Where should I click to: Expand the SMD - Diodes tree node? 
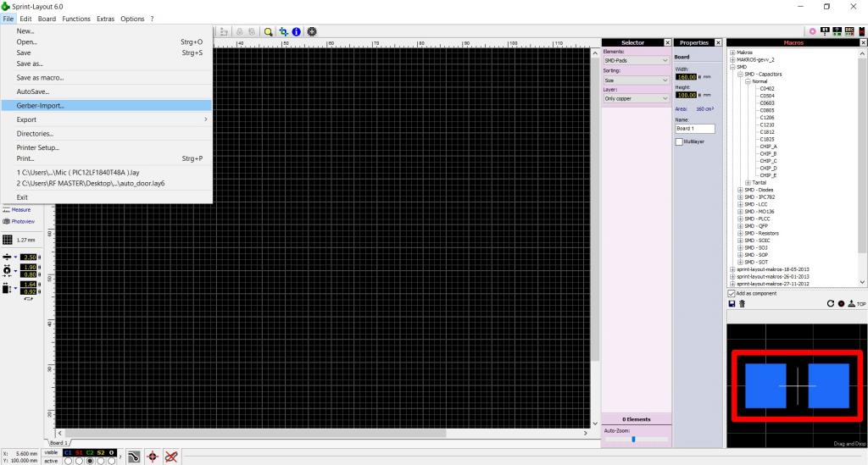tap(740, 190)
